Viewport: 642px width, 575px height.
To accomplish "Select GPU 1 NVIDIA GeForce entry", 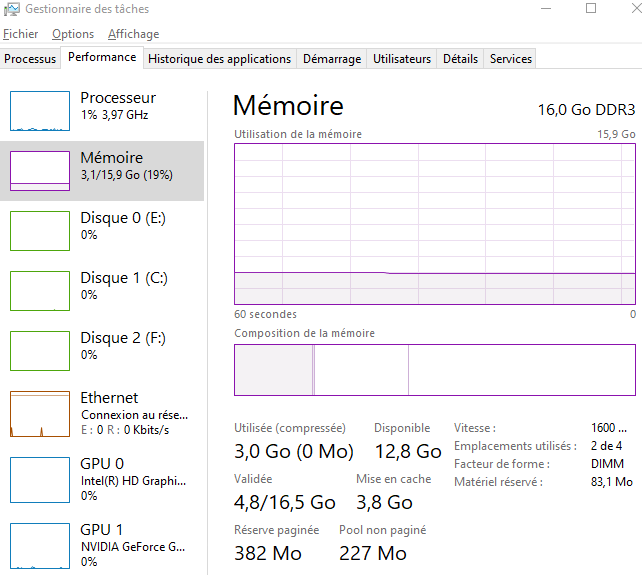I will click(102, 546).
